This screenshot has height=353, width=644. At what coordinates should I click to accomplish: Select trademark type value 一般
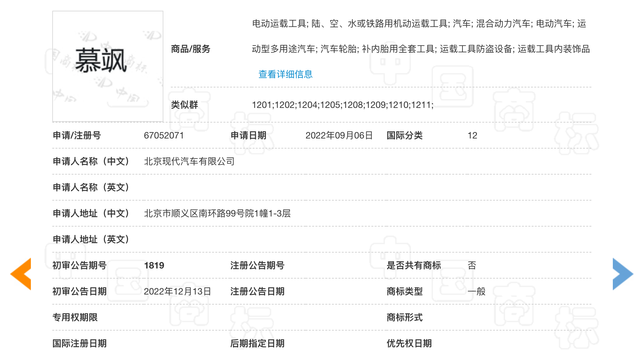[476, 291]
